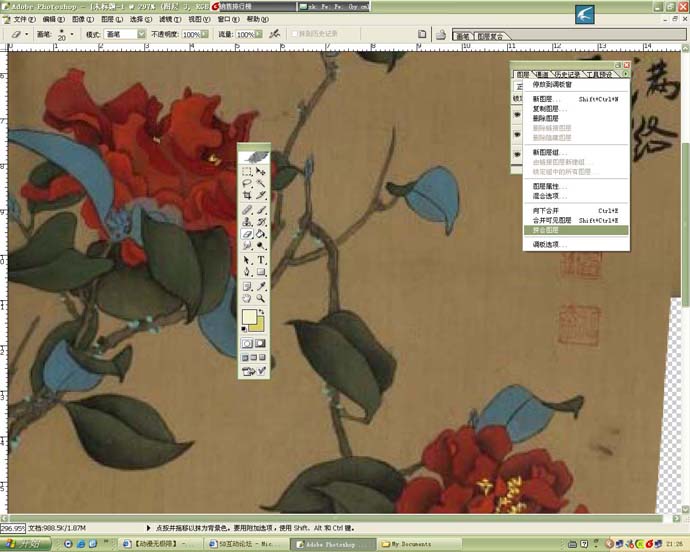Click the airbrush icon in options bar
Image resolution: width=690 pixels, height=552 pixels.
(275, 33)
